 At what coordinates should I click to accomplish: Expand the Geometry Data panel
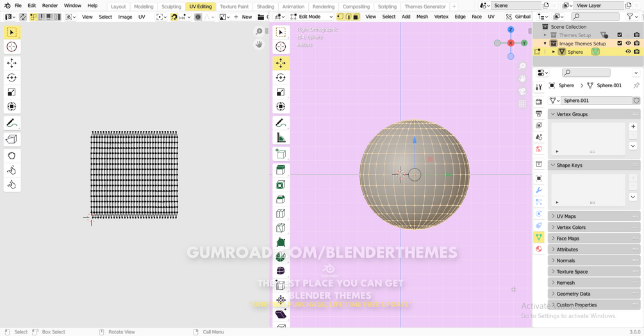pos(594,294)
